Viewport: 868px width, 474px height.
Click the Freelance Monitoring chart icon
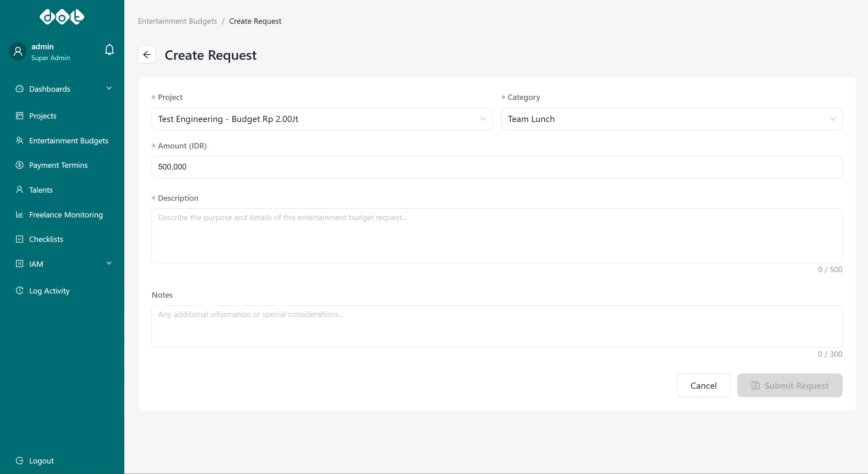click(x=19, y=214)
